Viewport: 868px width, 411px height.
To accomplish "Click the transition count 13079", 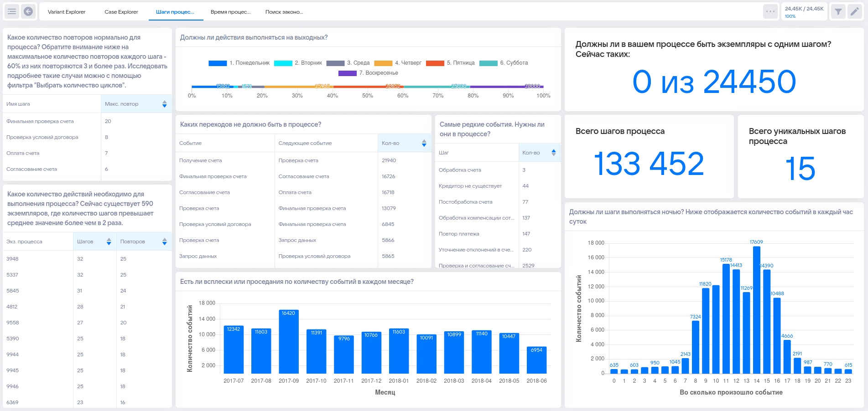I will point(389,208).
